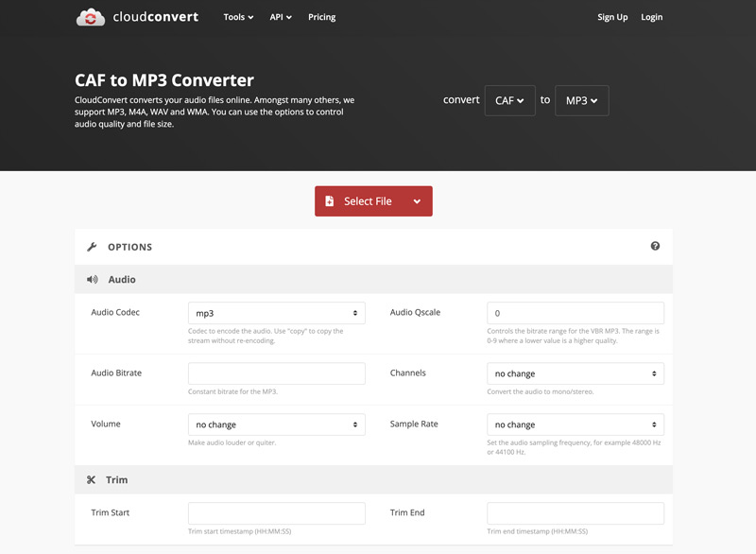This screenshot has width=756, height=554.
Task: Click the speaker icon next to Audio
Action: click(x=93, y=280)
